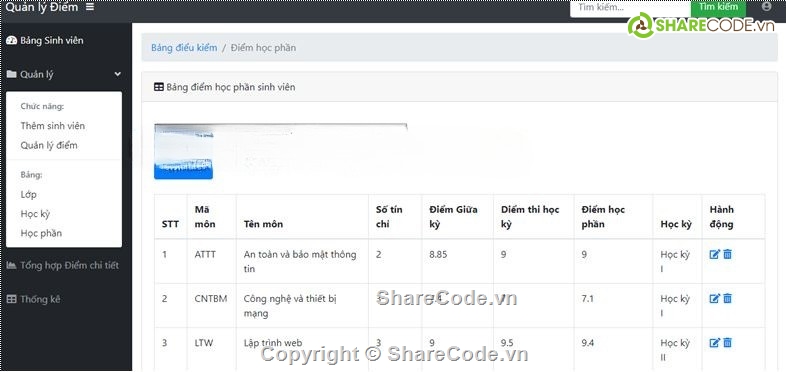
Task: Edit the ATTT row with pencil icon
Action: coord(715,255)
